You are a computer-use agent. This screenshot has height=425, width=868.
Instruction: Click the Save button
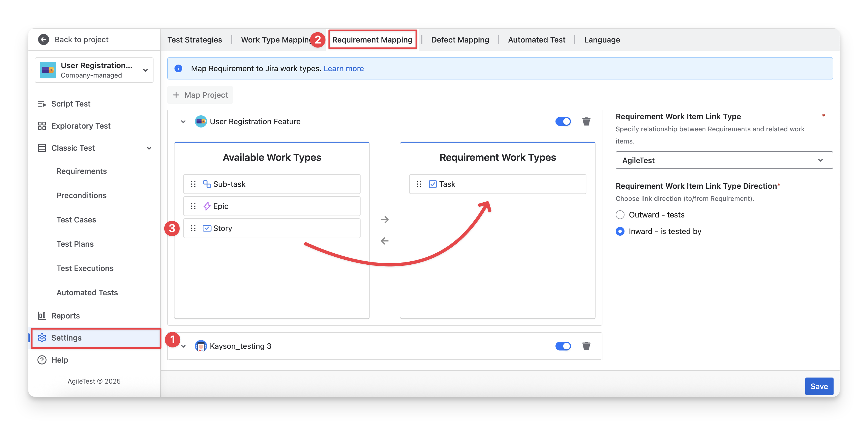click(819, 386)
